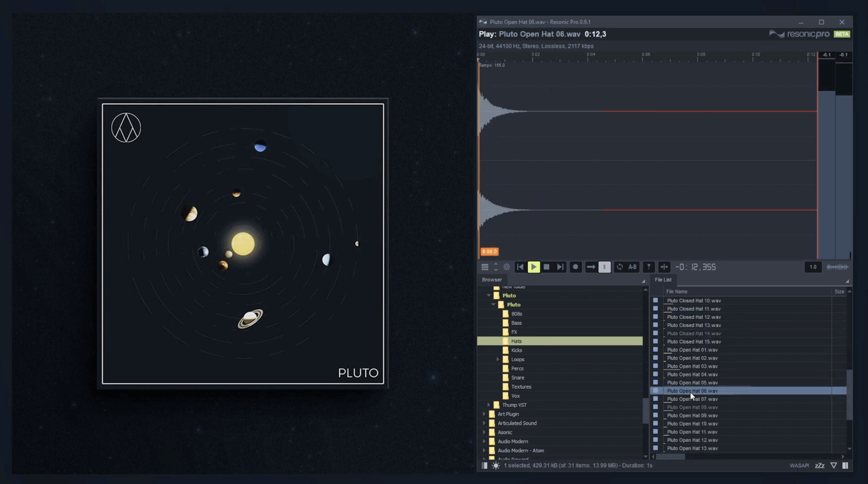Open the hamburger list menu icon
The image size is (868, 484).
(x=485, y=267)
